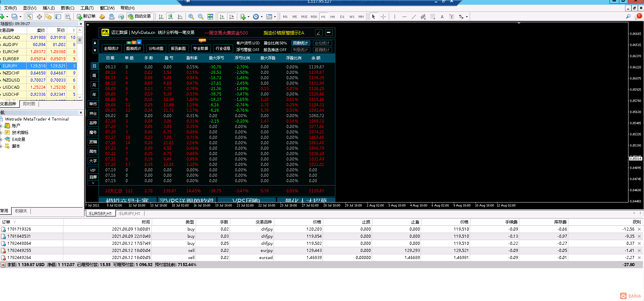644x301 pixels.
Task: Open the 图表(C) menu
Action: pos(67,8)
